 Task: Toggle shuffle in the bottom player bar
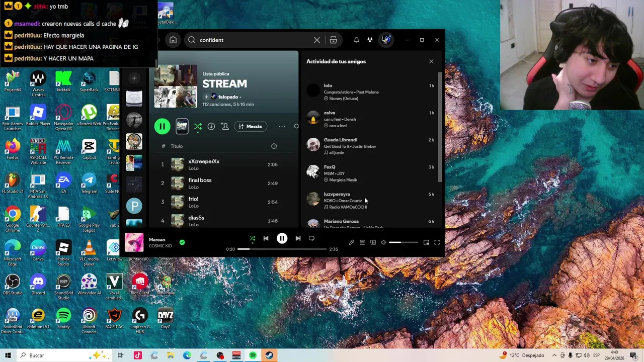(x=253, y=239)
